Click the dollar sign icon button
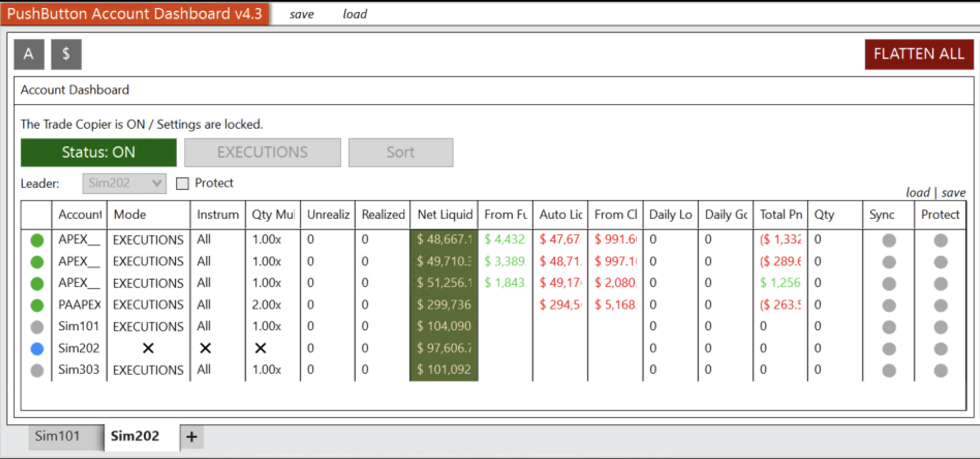Screen dimensions: 980x459 (x=66, y=54)
